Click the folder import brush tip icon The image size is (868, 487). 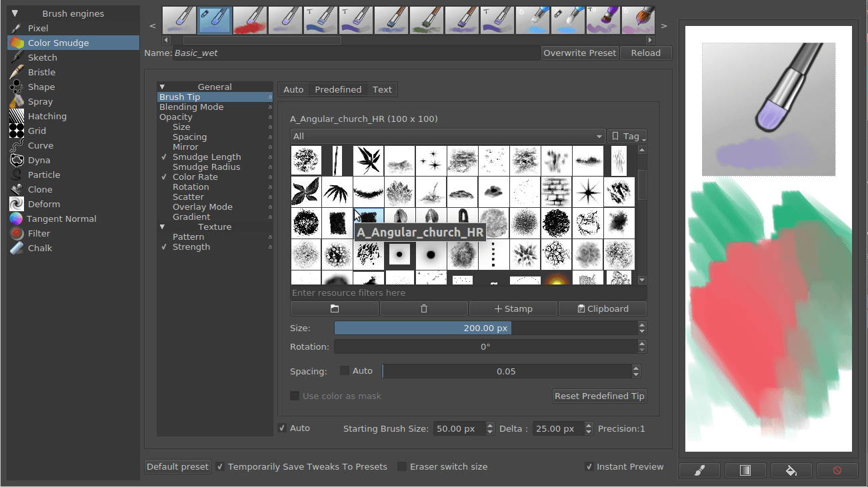[335, 309]
